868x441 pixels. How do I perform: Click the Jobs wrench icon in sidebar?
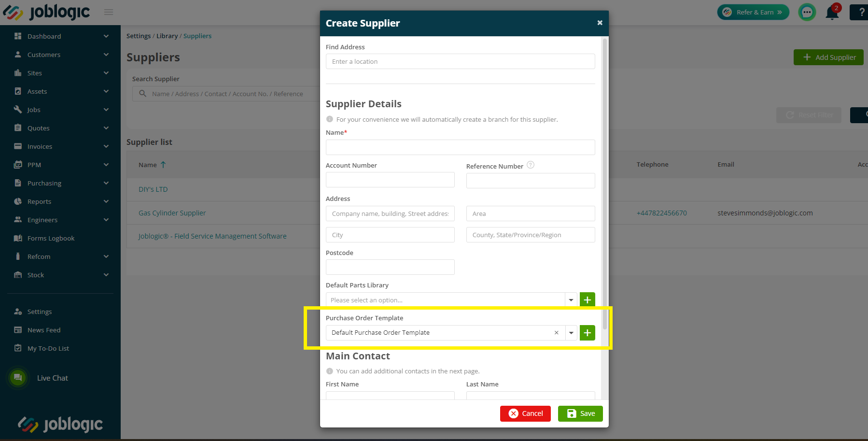pyautogui.click(x=18, y=110)
